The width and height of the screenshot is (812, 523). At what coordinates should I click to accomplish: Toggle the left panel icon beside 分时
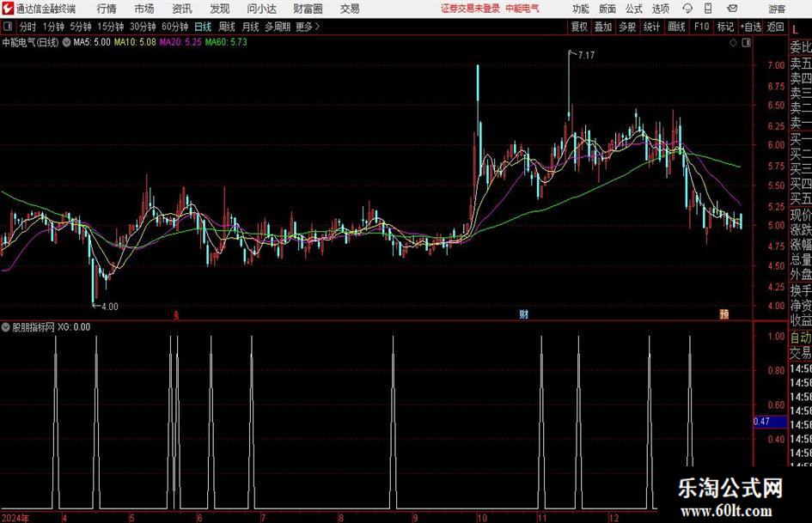(x=8, y=27)
